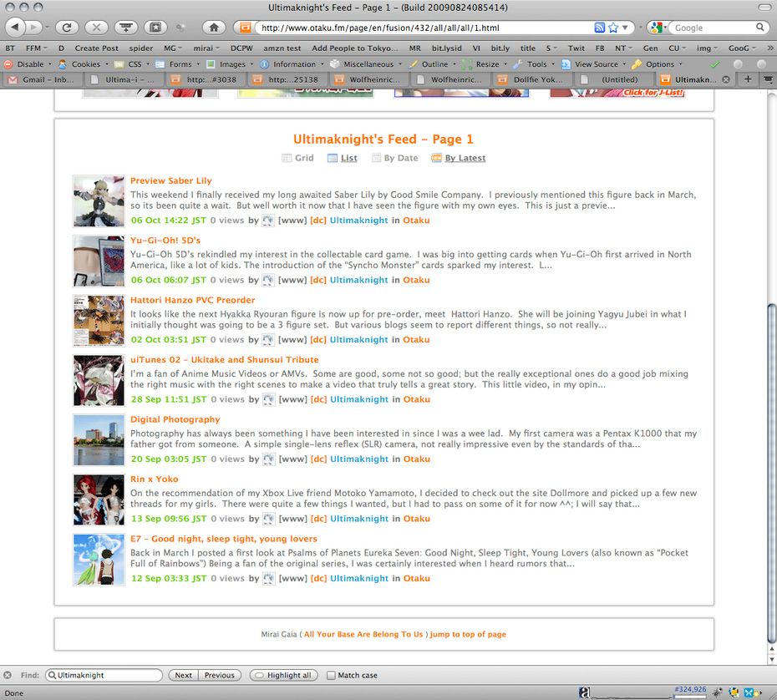Click jump to top of page link
The image size is (777, 700).
(468, 634)
